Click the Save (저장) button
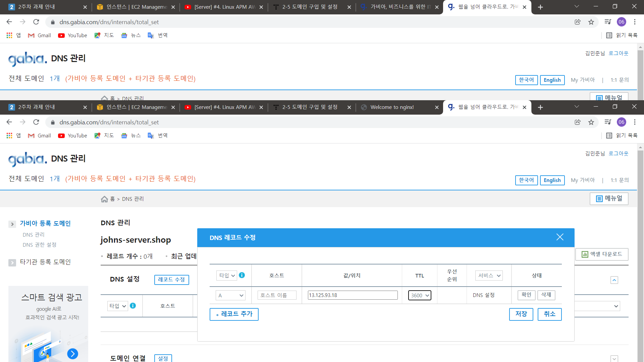Screen dimensions: 644x362 click(x=521, y=314)
